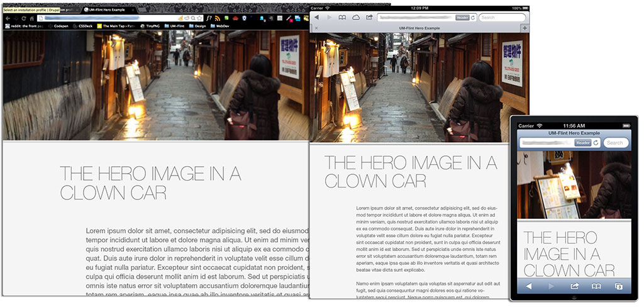Open bookmarks in iPad Safari toolbar

pyautogui.click(x=343, y=18)
